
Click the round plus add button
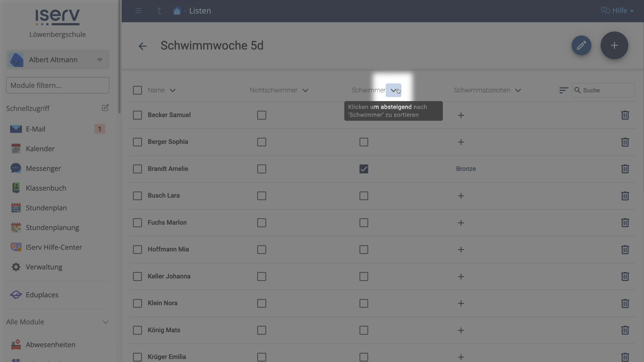click(x=614, y=46)
